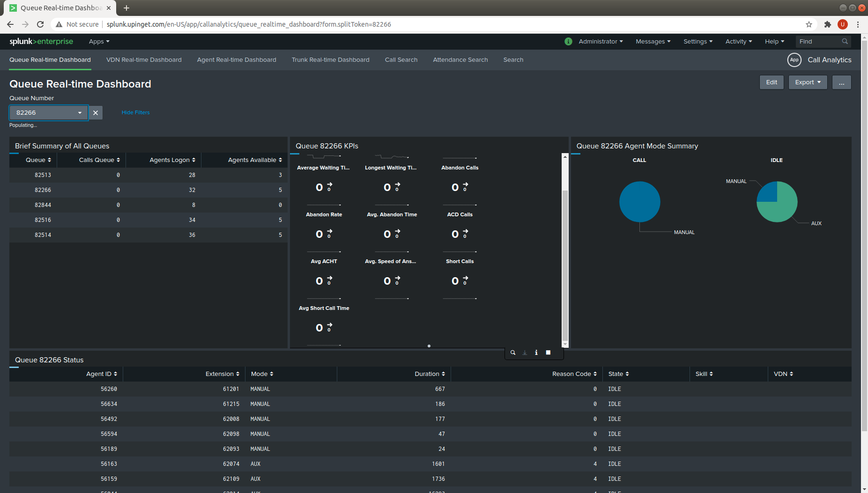Sort status table by VDN column
868x493 pixels.
pos(783,374)
